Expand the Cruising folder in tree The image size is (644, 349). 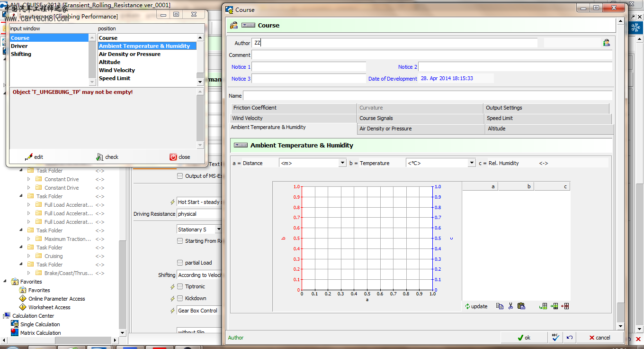pos(29,256)
